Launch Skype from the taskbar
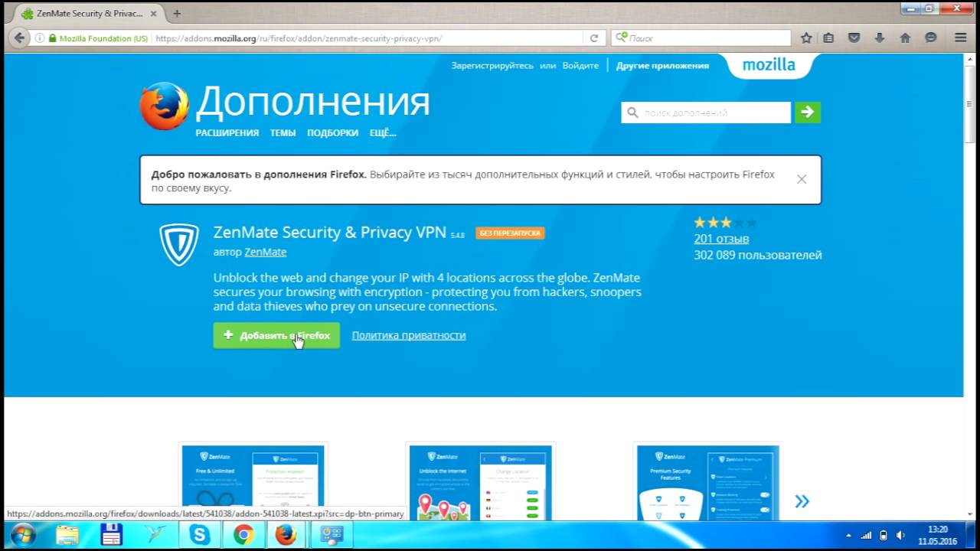 point(200,534)
